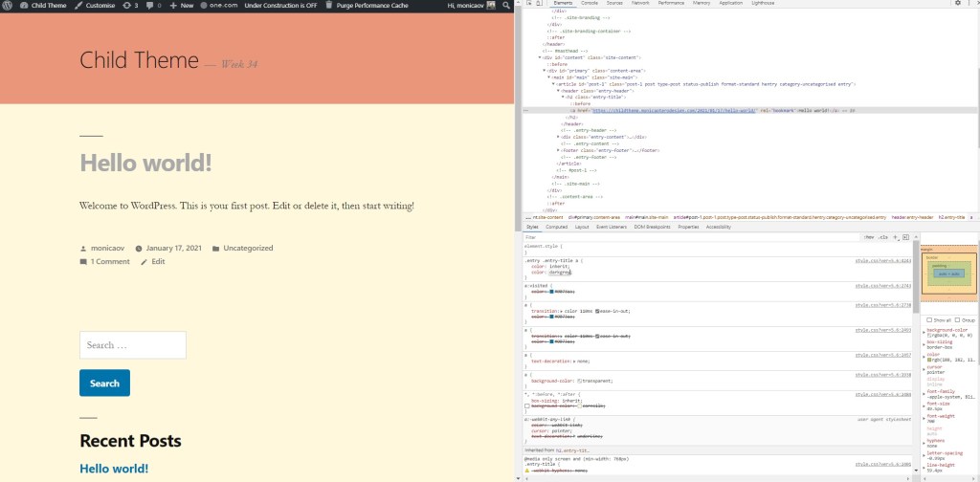Click the WordPress logo in admin bar
The height and width of the screenshot is (482, 980).
(x=9, y=6)
